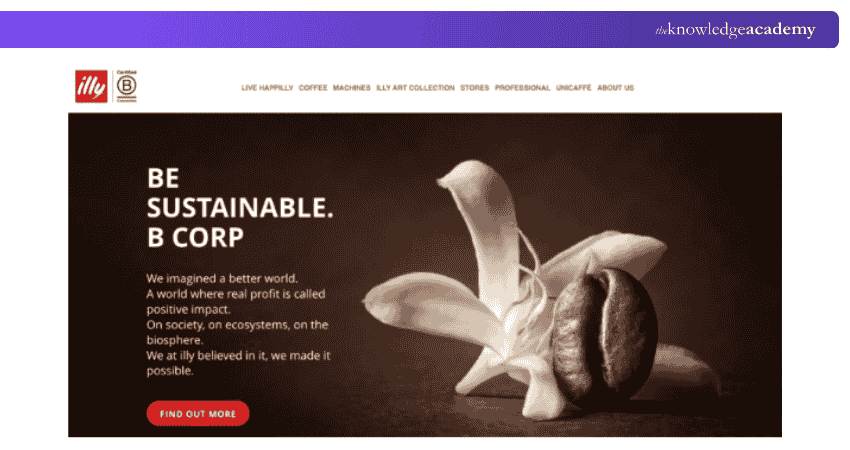Visit the UNICAFFÈ section
Viewport: 850px width, 450px height.
(x=574, y=88)
